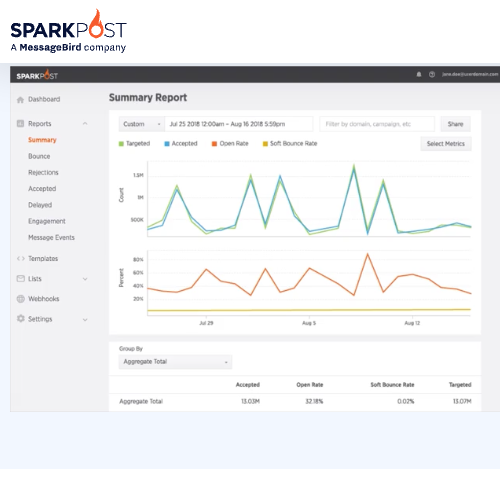Click the date range field Jul 25 – Aug 16
Screen dimensions: 500x500
click(x=239, y=124)
